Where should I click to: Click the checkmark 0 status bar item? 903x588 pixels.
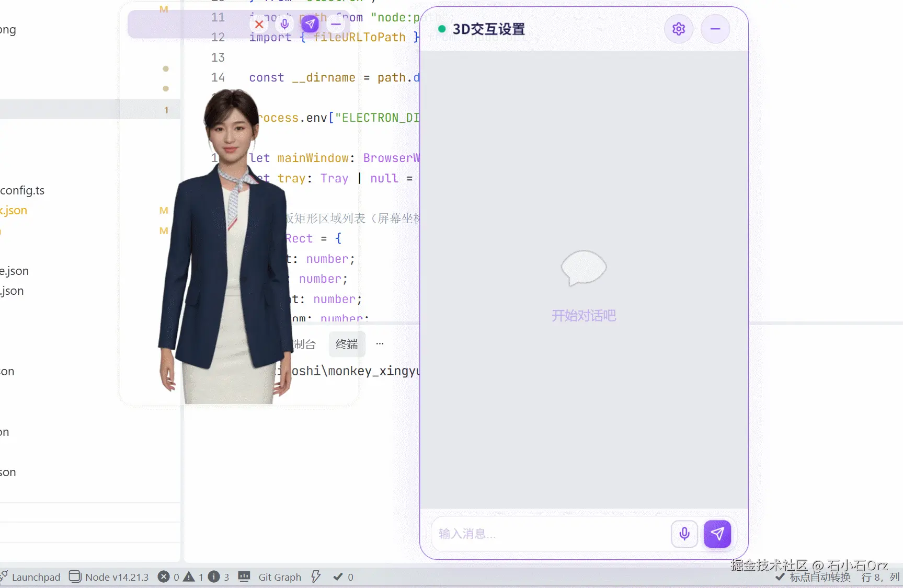pyautogui.click(x=344, y=577)
